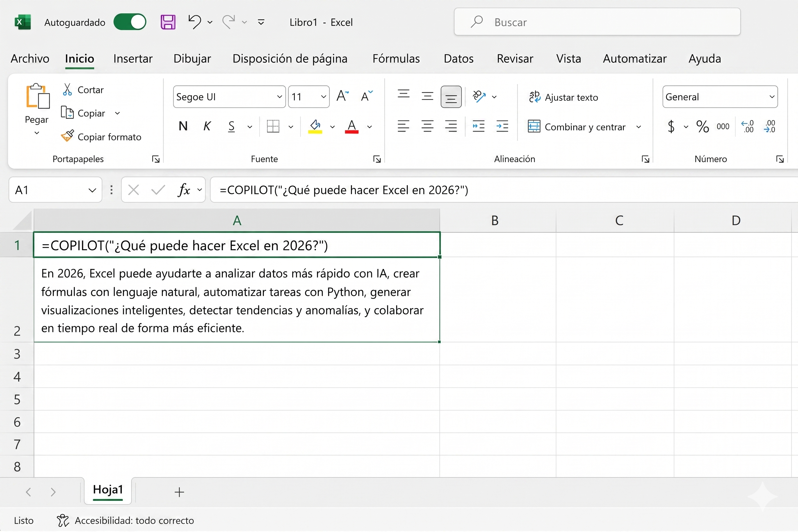This screenshot has width=798, height=532.
Task: Open the fx insert function button
Action: click(184, 190)
